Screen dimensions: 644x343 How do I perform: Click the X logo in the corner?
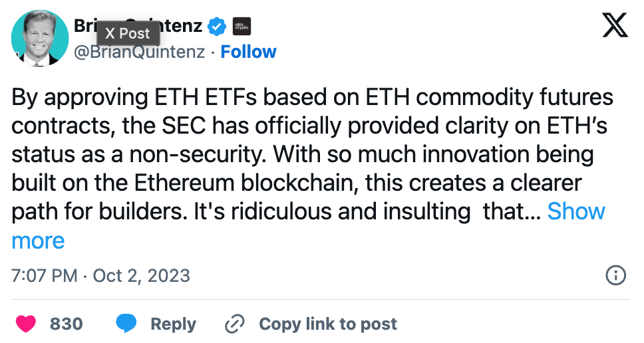[x=614, y=27]
